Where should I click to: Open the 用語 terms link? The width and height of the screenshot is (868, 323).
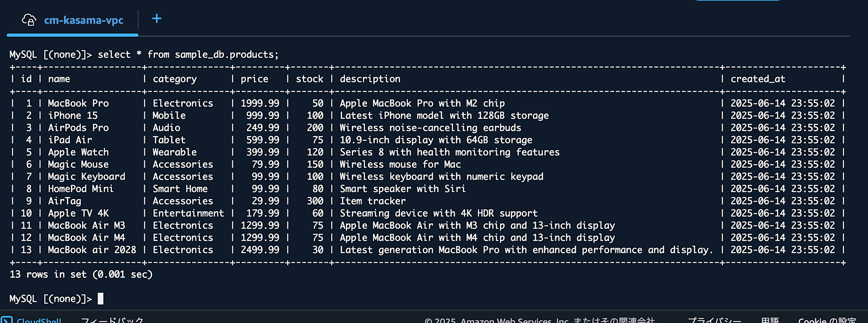click(x=770, y=320)
